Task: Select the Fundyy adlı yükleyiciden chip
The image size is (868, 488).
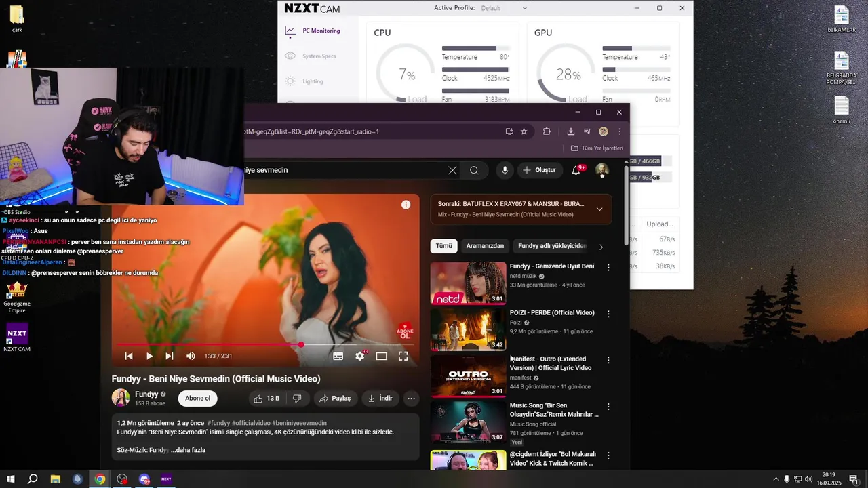Action: [x=552, y=246]
